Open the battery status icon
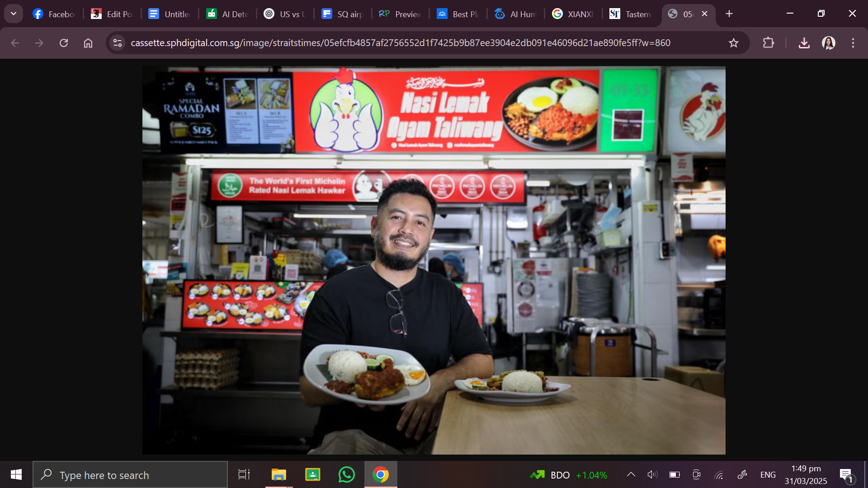Viewport: 868px width, 488px height. [x=675, y=474]
